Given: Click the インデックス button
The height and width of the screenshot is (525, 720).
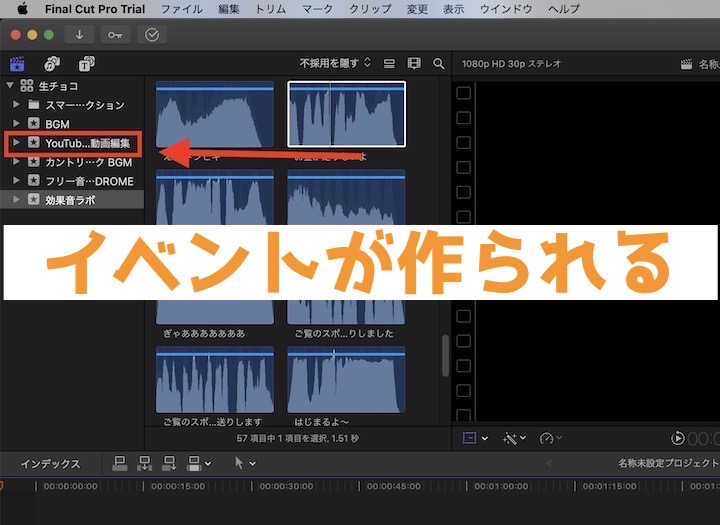Looking at the screenshot, I should [50, 464].
